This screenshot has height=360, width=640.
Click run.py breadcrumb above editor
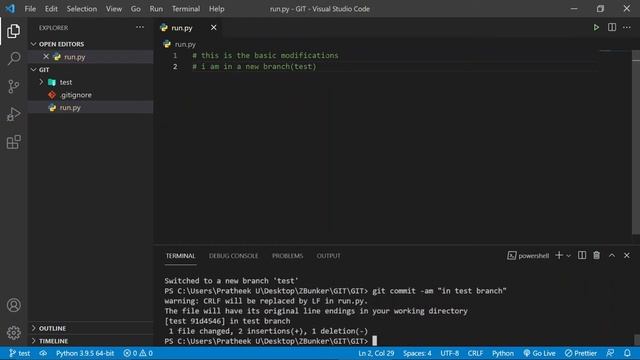(180, 44)
